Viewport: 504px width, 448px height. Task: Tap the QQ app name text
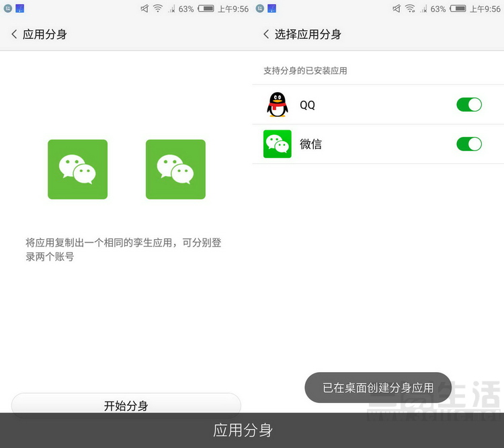[307, 105]
